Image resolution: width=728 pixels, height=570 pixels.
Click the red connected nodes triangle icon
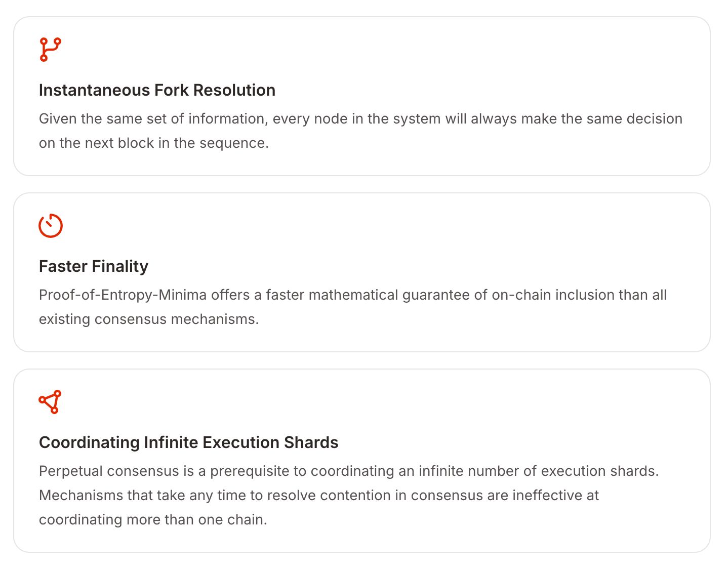pos(51,402)
